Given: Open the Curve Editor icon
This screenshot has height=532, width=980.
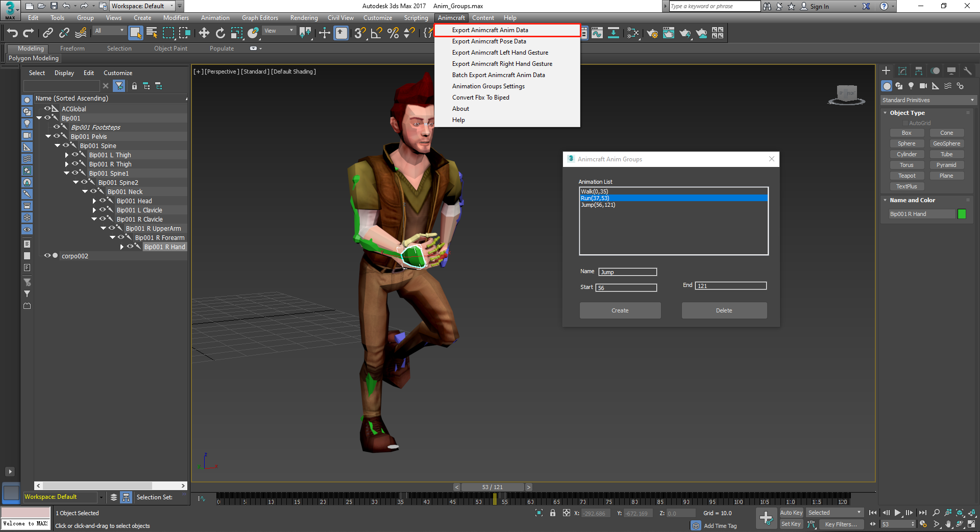Looking at the screenshot, I should (597, 33).
